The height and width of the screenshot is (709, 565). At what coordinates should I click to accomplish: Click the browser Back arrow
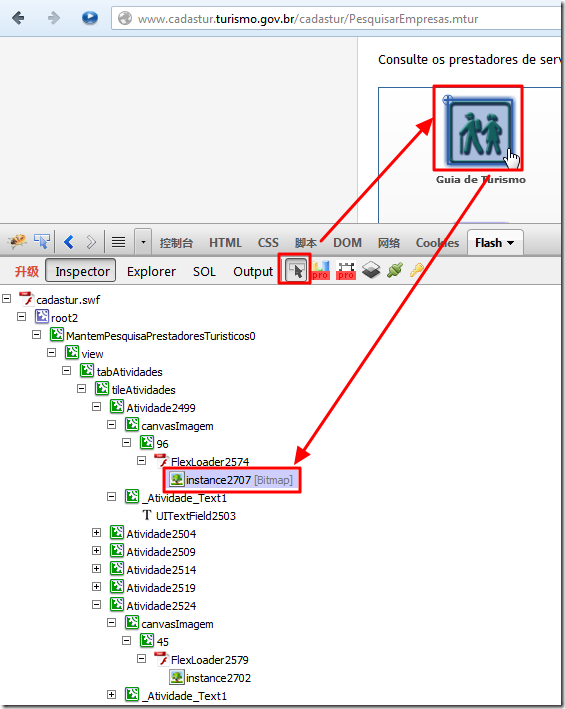pyautogui.click(x=18, y=18)
